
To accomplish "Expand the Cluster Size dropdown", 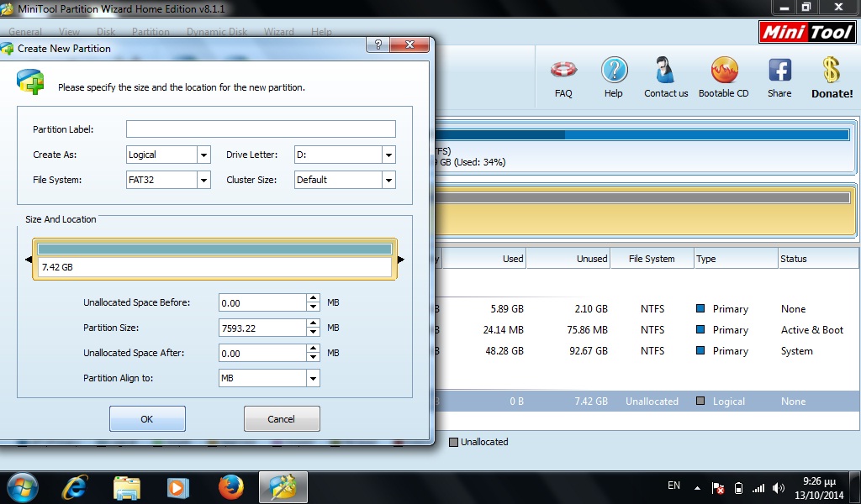I will [388, 180].
